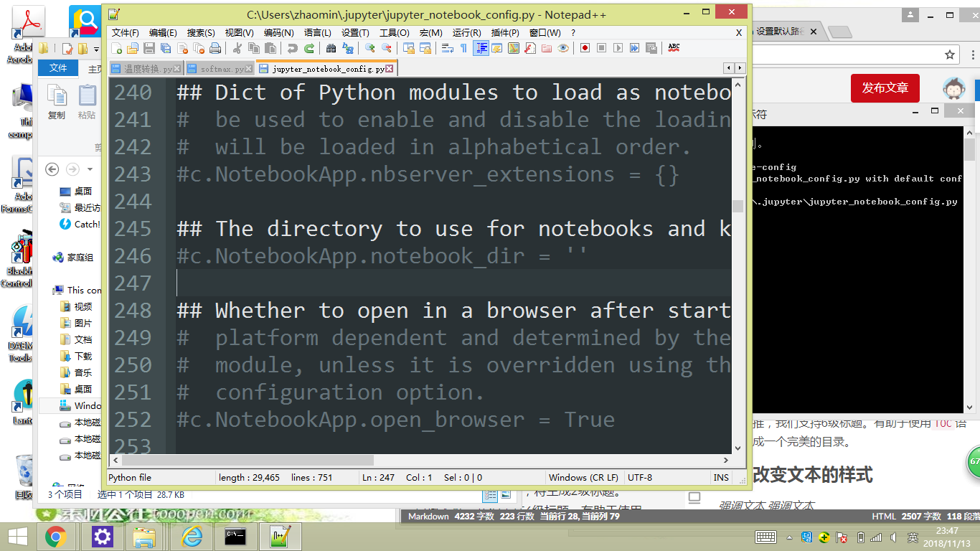Switch to the softmax.py tab
This screenshot has width=980, height=551.
click(215, 68)
